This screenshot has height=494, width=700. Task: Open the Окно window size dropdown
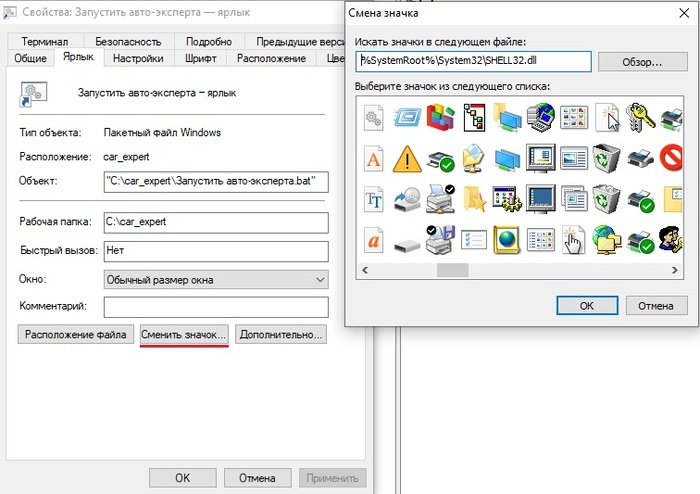pyautogui.click(x=216, y=279)
